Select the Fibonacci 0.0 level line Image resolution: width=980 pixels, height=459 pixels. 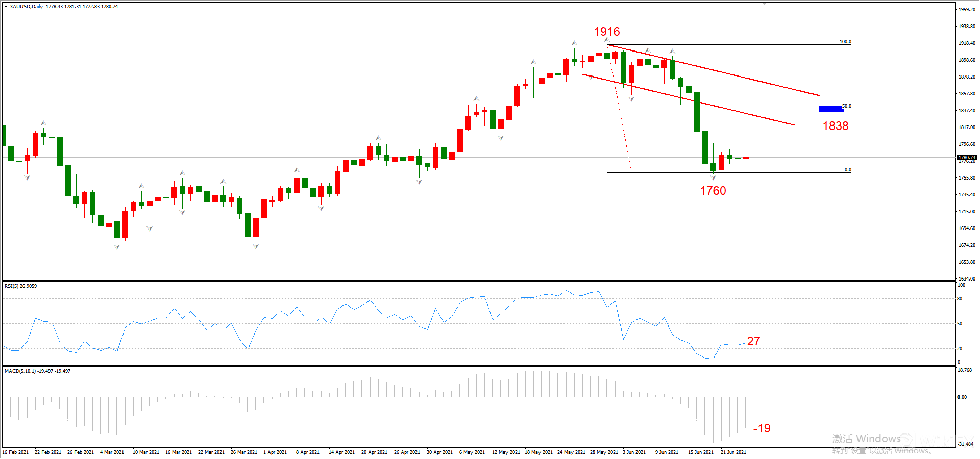pyautogui.click(x=729, y=172)
